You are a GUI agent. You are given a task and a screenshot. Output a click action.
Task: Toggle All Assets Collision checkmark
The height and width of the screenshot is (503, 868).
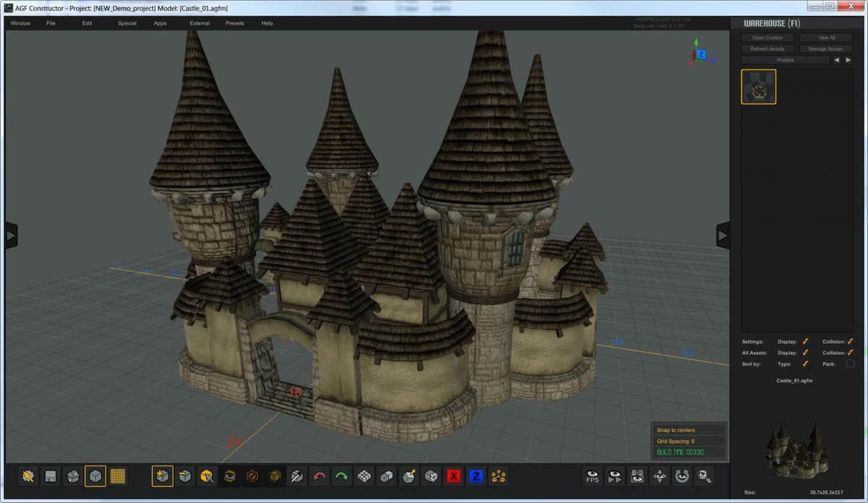(850, 353)
